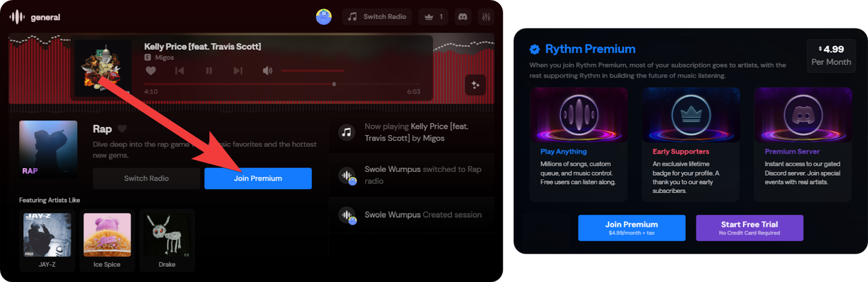This screenshot has width=868, height=282.
Task: Open the Rap radio cover image
Action: click(48, 149)
